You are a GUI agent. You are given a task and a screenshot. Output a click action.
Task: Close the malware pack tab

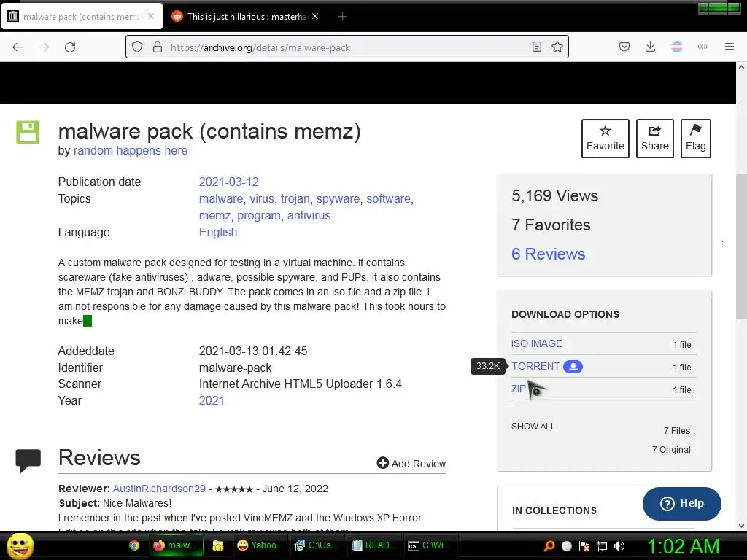(x=151, y=16)
